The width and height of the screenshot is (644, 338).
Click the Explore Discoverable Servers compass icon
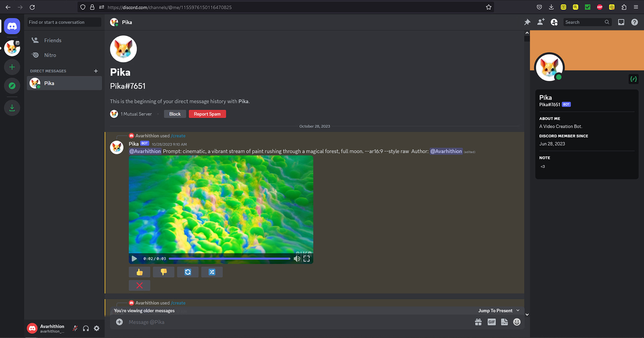[12, 86]
